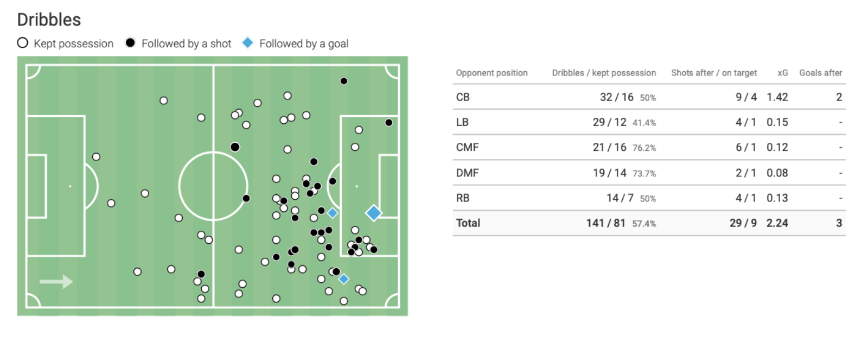The width and height of the screenshot is (868, 348).
Task: Click the 'Opponent position' column header
Action: point(492,73)
